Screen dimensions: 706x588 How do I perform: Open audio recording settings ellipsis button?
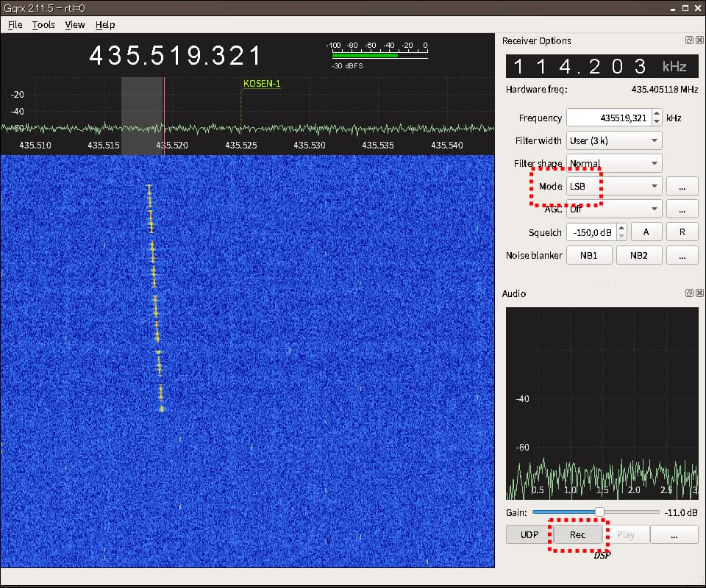click(x=674, y=534)
